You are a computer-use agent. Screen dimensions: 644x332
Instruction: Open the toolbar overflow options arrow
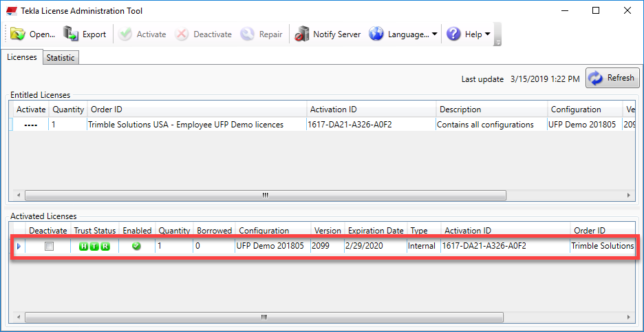pyautogui.click(x=498, y=42)
